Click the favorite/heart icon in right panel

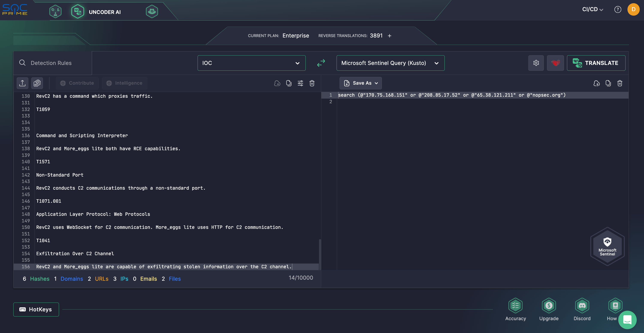[x=555, y=62]
